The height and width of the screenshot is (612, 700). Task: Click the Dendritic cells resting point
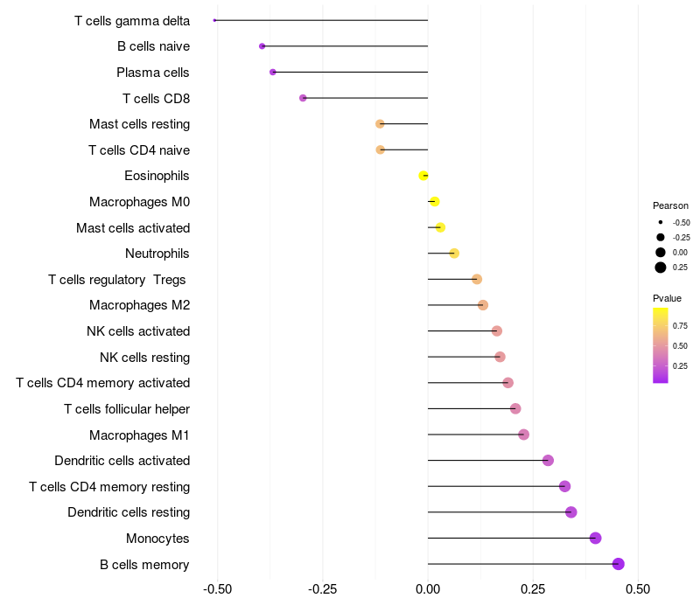click(x=571, y=512)
